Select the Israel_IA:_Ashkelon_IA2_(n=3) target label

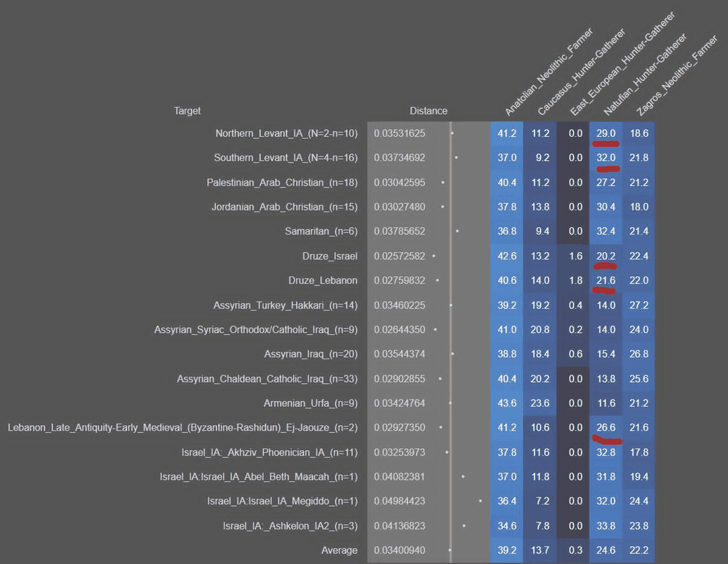click(290, 526)
